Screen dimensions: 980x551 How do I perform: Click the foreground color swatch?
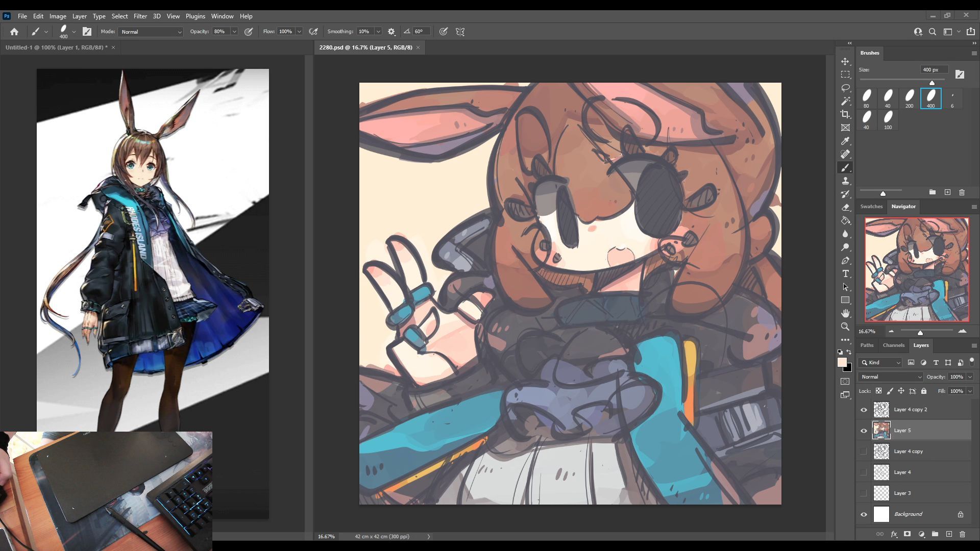click(x=842, y=362)
